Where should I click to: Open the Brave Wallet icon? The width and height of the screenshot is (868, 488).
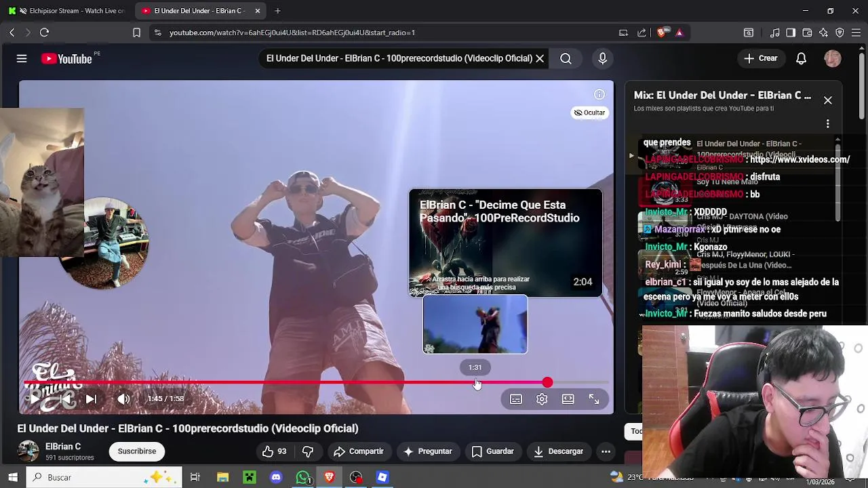point(807,33)
